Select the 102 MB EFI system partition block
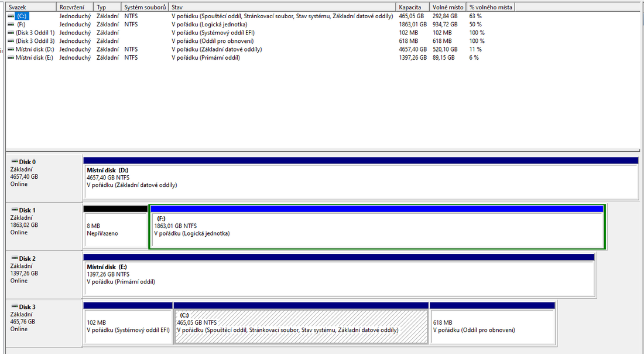The width and height of the screenshot is (644, 354). [128, 323]
